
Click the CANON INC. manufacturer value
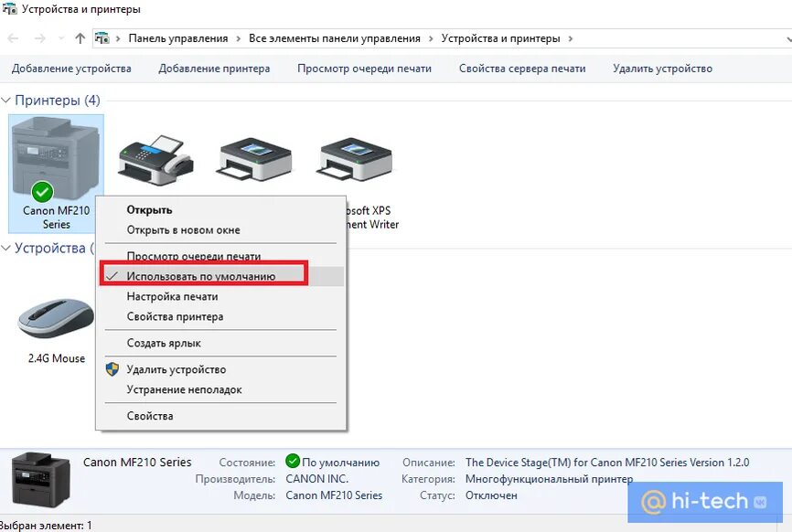[316, 479]
